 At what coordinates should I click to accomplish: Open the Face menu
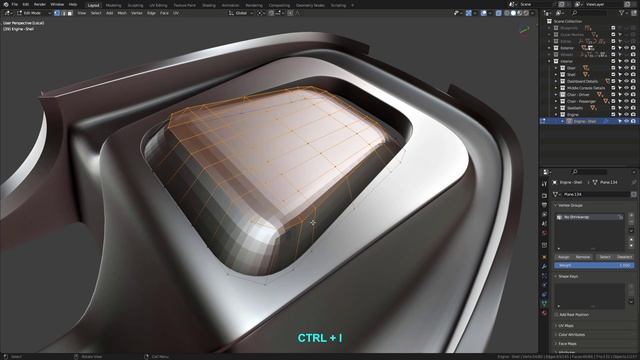[164, 13]
